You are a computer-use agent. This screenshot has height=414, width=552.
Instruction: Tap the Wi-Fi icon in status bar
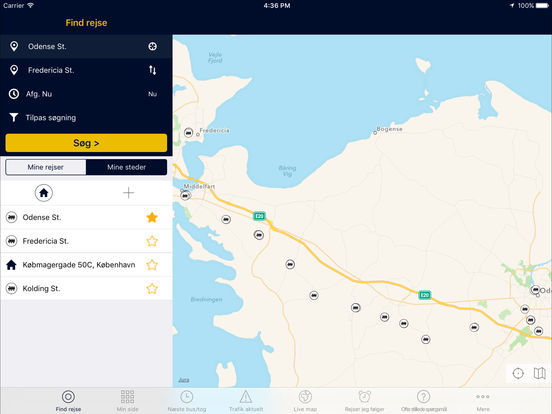click(30, 6)
